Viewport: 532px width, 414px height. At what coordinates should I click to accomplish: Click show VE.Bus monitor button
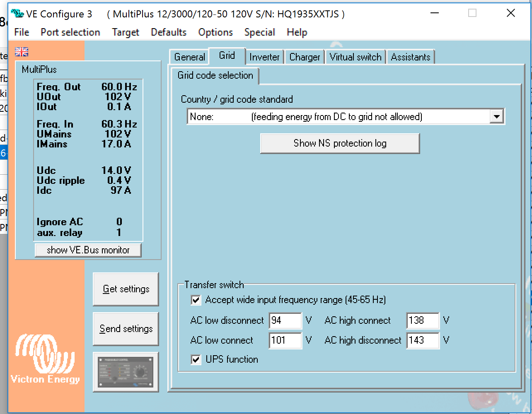pyautogui.click(x=88, y=250)
